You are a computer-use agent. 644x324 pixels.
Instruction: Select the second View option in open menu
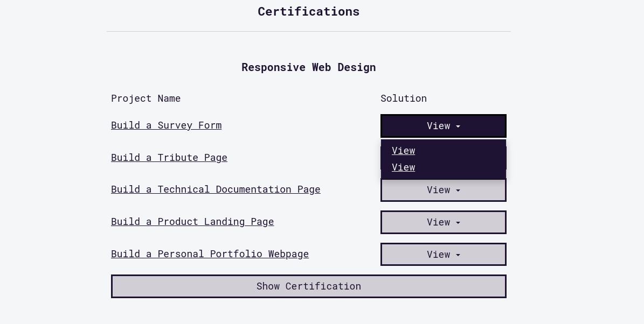(x=403, y=167)
